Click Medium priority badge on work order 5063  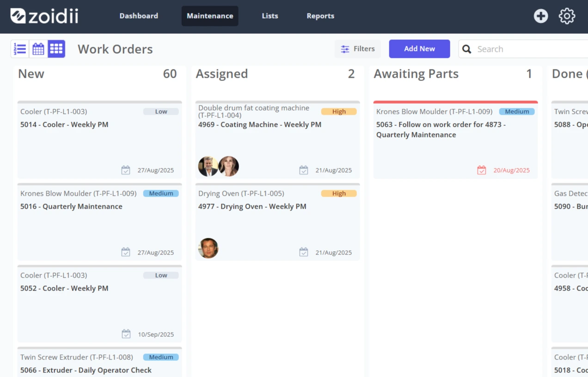[517, 111]
